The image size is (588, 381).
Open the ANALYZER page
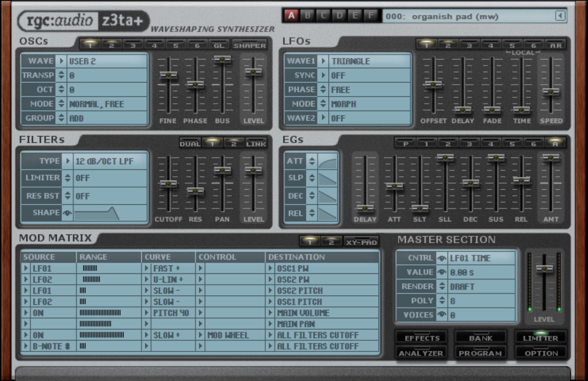[x=421, y=353]
